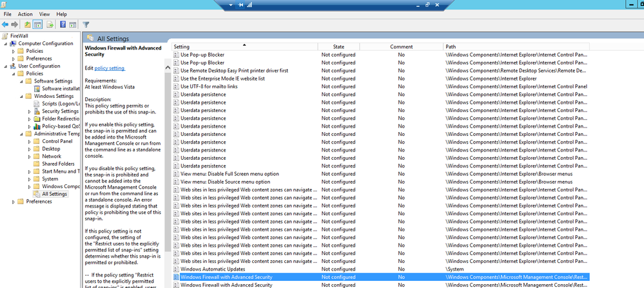Open the Action menu
Screen dimensions: 644x288
pos(25,14)
